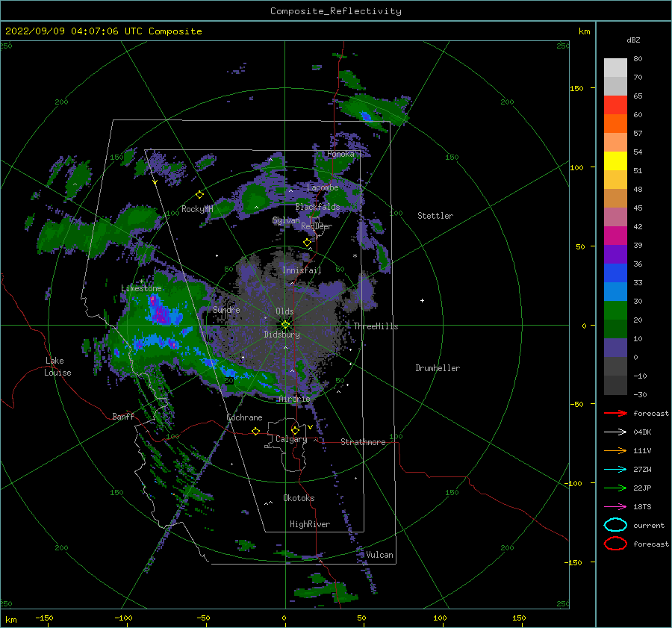Click the Olds label near the radar center
This screenshot has width=672, height=628.
[x=284, y=311]
